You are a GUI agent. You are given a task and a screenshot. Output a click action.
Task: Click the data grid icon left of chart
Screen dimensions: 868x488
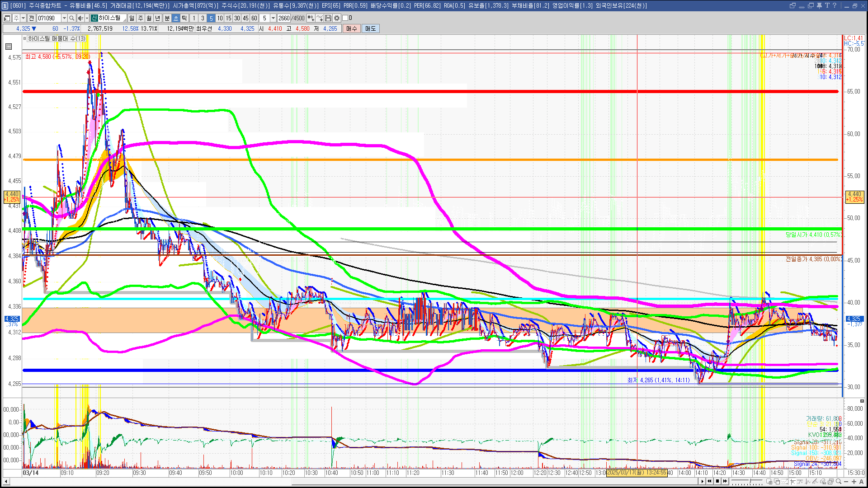point(9,47)
